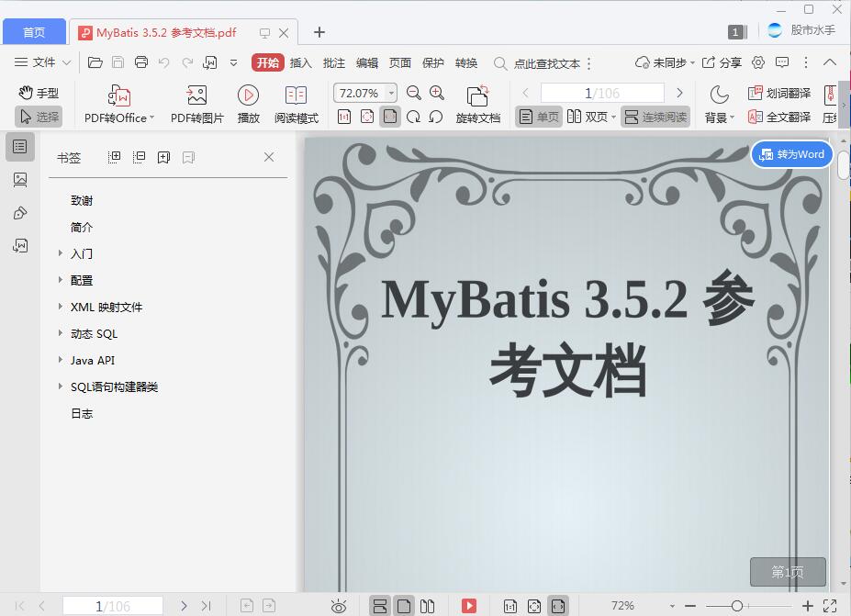
Task: Expand the XML 映射文件 bookmark
Action: (61, 306)
